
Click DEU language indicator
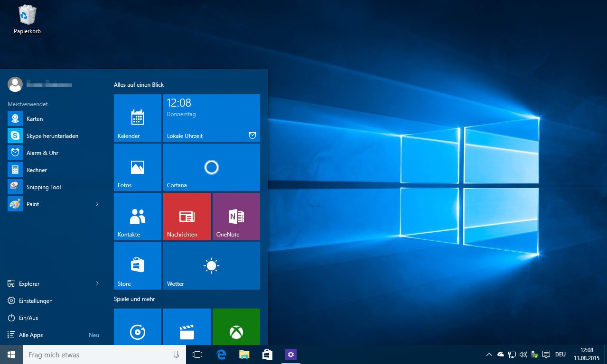pos(560,355)
